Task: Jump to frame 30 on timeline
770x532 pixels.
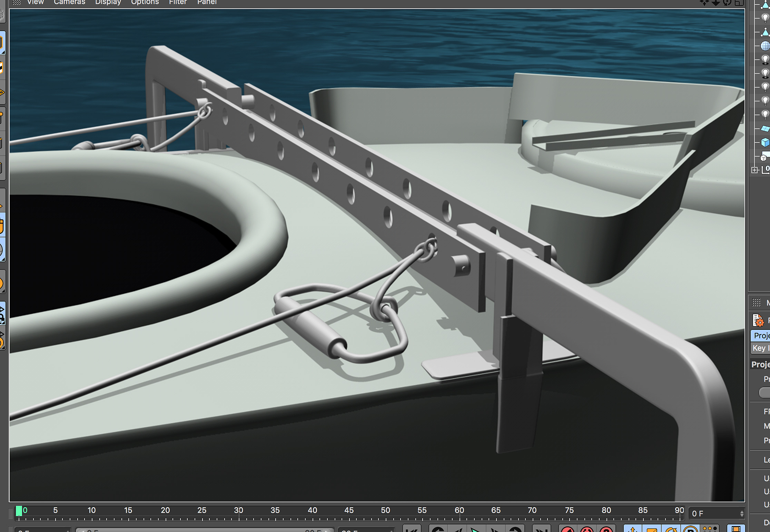Action: pyautogui.click(x=238, y=510)
